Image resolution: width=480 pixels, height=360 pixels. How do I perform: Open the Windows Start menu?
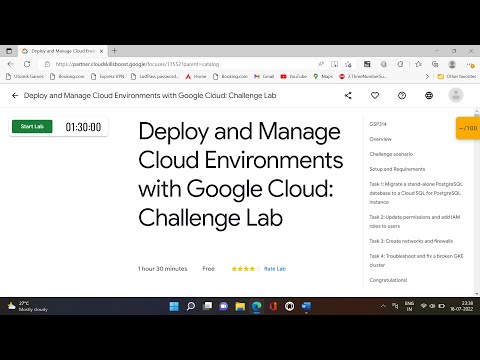tap(174, 306)
